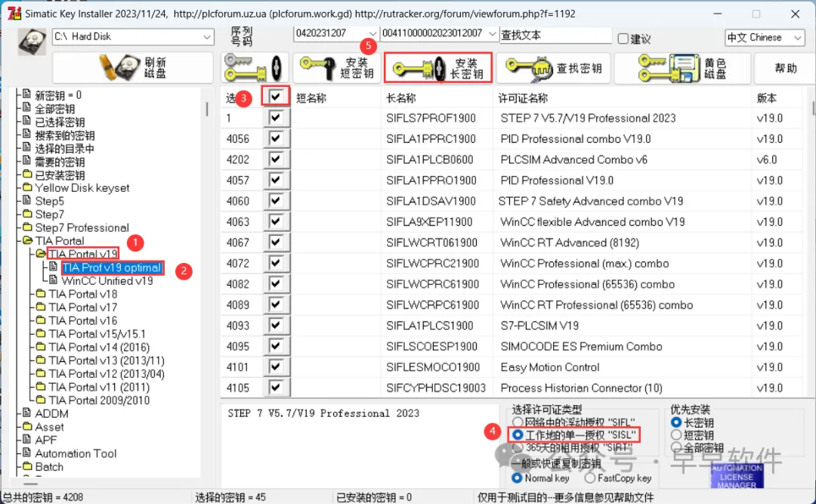Click the install long key (安装长密钥) button
The height and width of the screenshot is (504, 816).
(438, 68)
